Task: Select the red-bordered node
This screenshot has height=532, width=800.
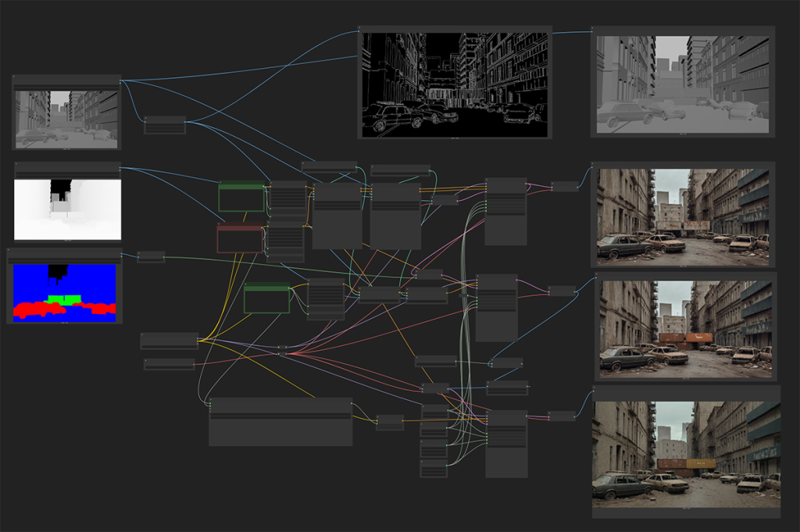Action: point(240,238)
